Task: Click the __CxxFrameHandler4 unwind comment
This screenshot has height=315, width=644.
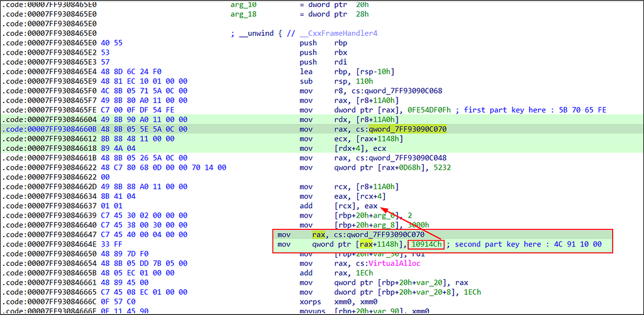Action: click(x=339, y=33)
